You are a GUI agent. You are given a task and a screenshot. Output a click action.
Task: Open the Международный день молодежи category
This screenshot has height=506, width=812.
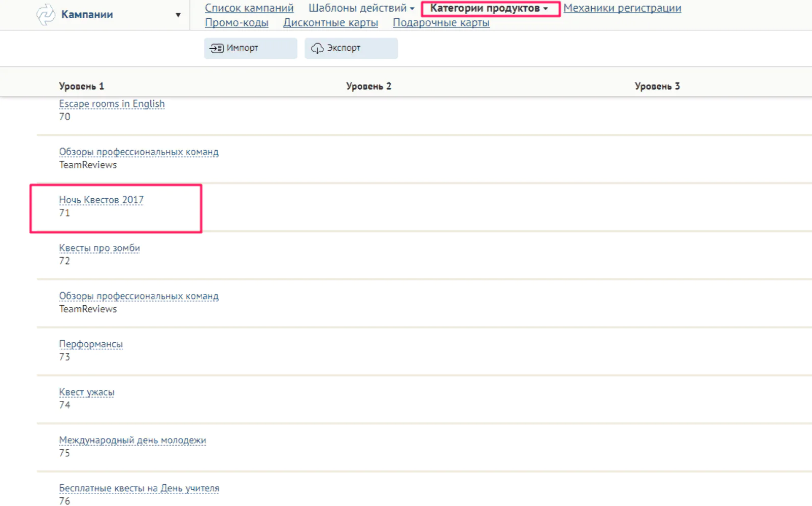(x=132, y=440)
